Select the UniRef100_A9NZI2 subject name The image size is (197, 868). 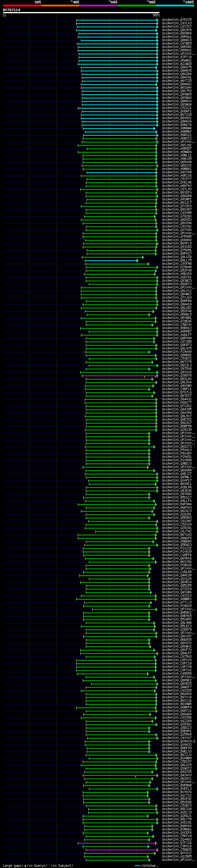177,139
